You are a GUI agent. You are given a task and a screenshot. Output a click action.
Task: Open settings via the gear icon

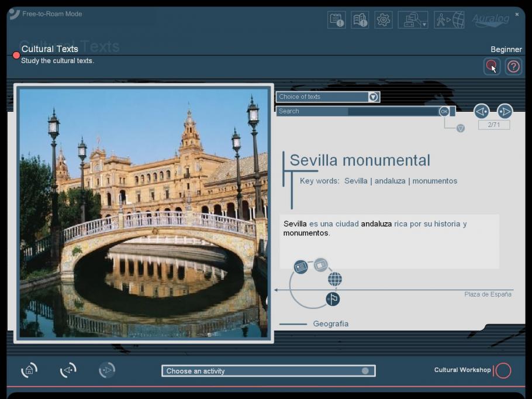(x=384, y=20)
